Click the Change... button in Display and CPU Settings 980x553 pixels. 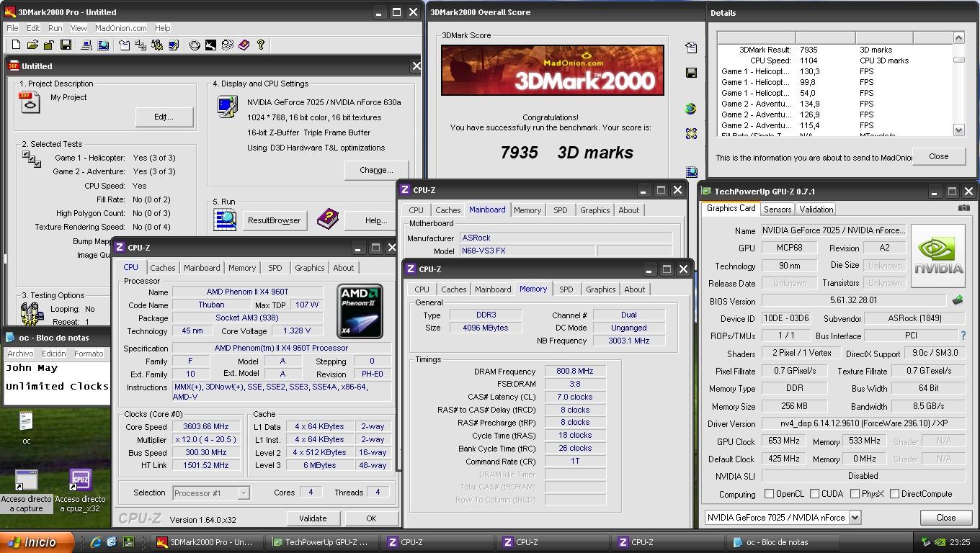pyautogui.click(x=376, y=170)
